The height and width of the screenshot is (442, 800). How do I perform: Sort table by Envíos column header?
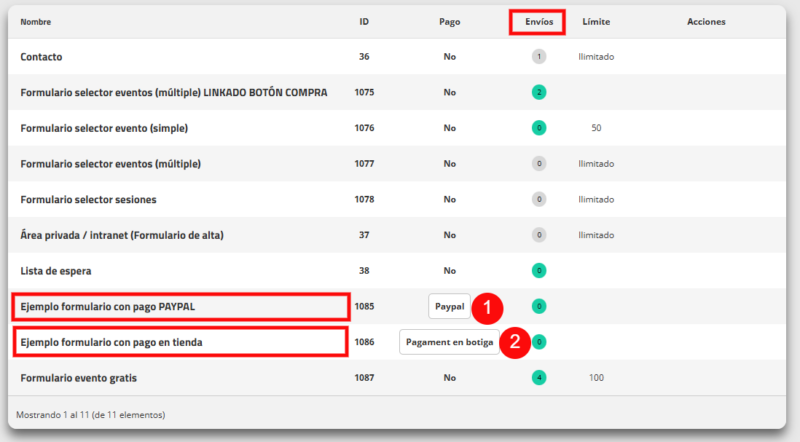click(539, 22)
